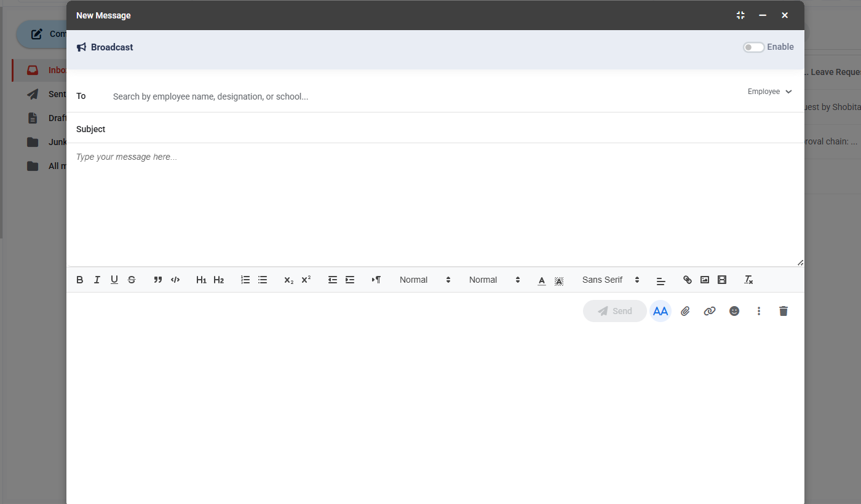This screenshot has height=504, width=861.
Task: Open the emoji picker
Action: [x=734, y=311]
